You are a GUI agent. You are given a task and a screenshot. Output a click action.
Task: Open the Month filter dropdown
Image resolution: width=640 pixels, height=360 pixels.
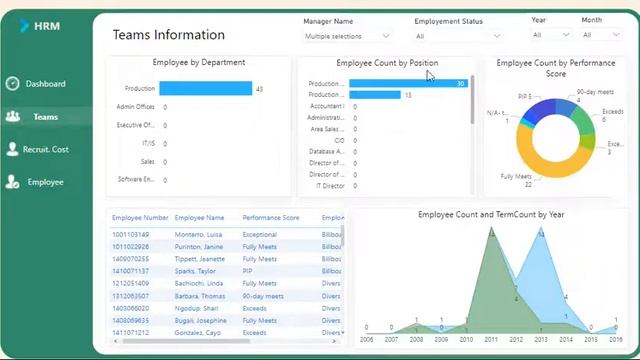coord(601,35)
